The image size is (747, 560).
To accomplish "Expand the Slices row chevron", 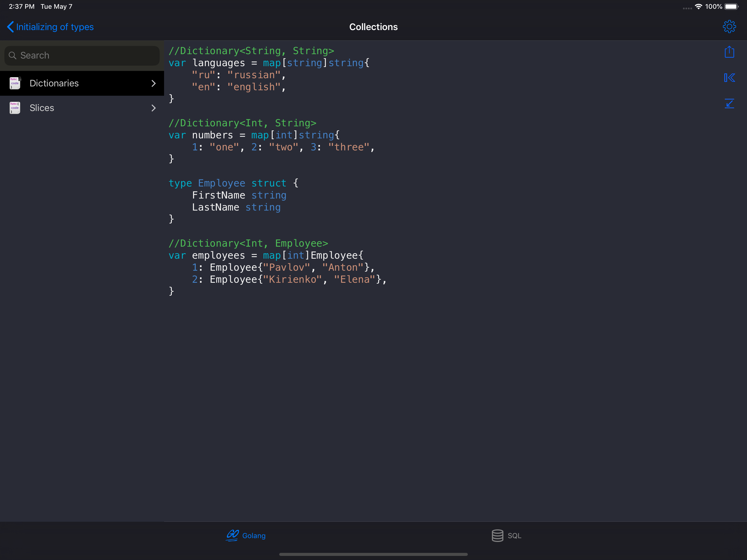I will pyautogui.click(x=154, y=108).
